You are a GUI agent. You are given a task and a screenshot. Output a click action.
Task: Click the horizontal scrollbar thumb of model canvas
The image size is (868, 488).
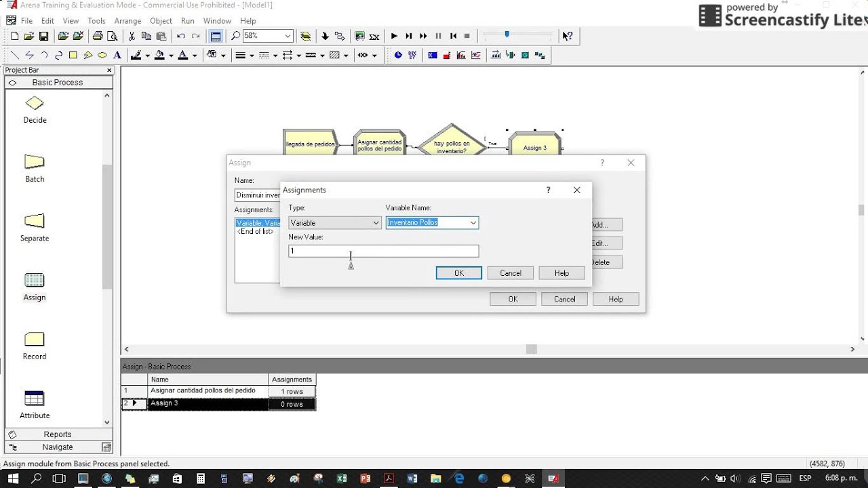[532, 349]
